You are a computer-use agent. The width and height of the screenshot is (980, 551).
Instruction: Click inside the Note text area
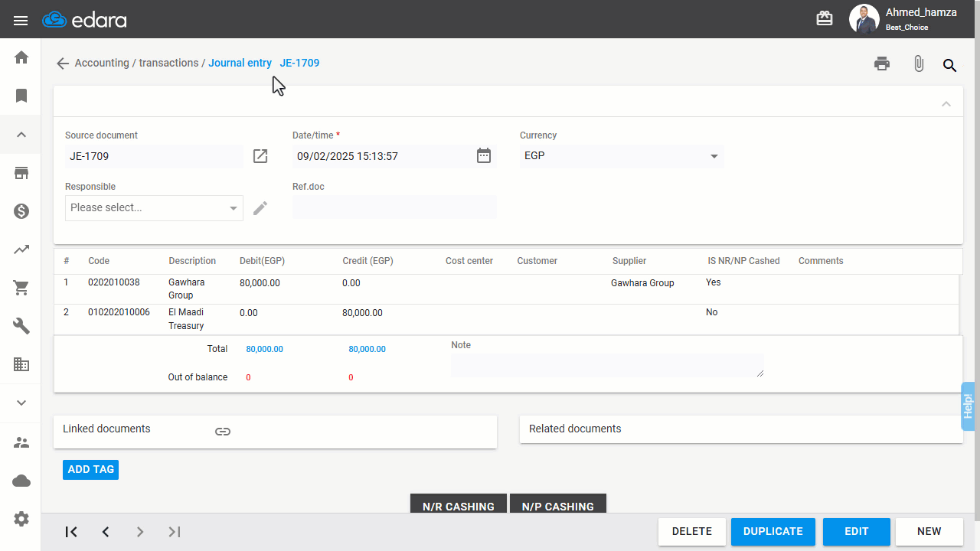click(x=607, y=365)
